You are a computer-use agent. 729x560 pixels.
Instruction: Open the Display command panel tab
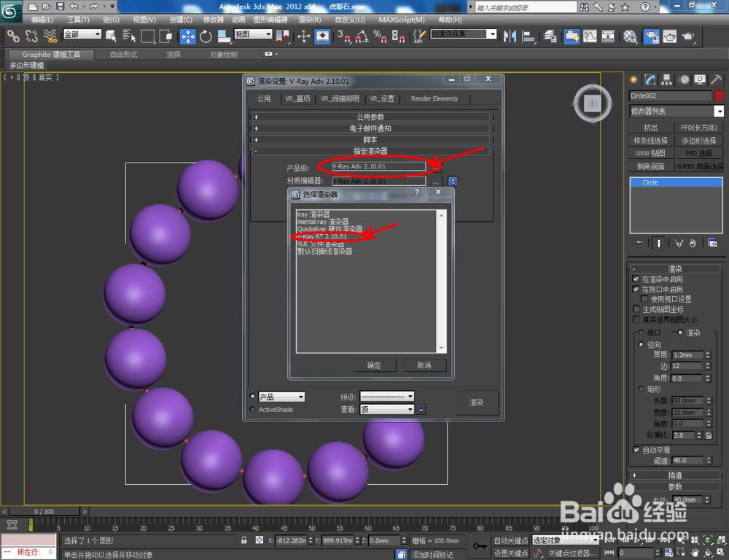700,80
